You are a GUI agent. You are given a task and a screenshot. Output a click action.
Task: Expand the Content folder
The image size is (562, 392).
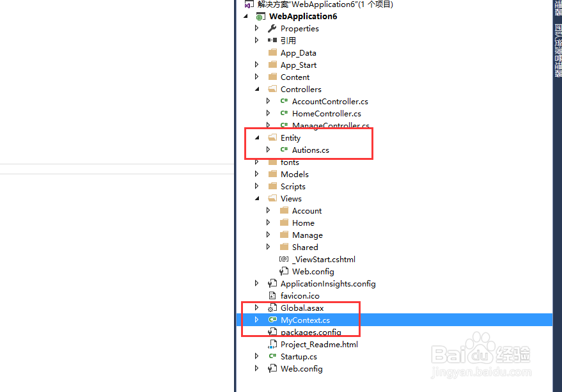[x=256, y=77]
